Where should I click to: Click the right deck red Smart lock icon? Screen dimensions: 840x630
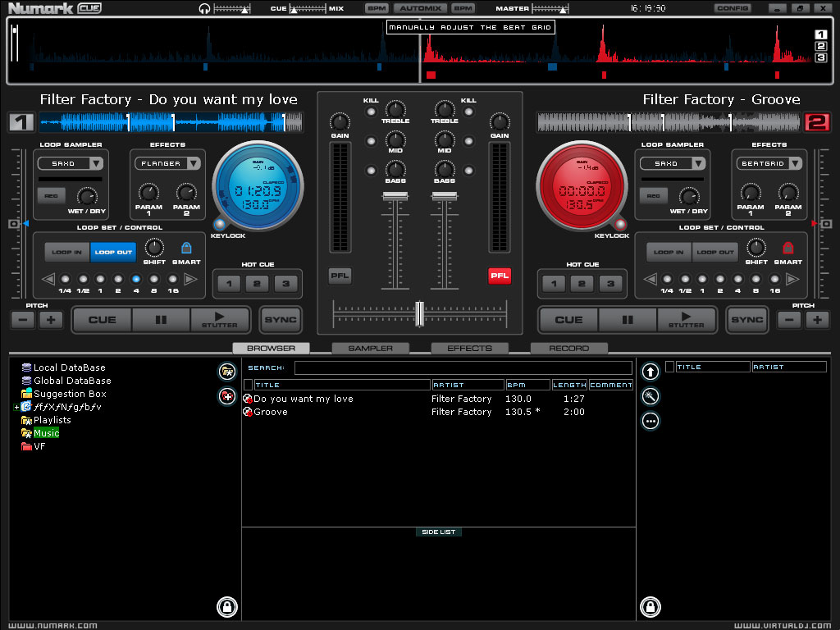click(x=788, y=248)
